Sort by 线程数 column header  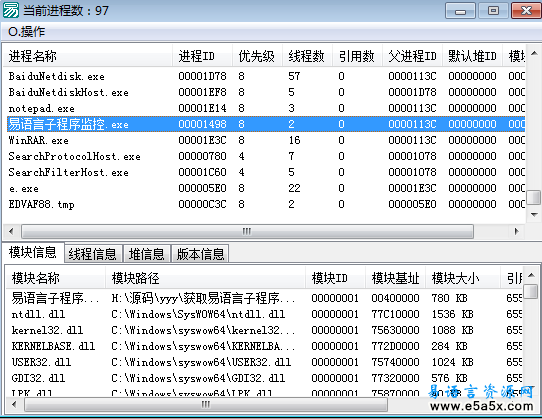307,56
